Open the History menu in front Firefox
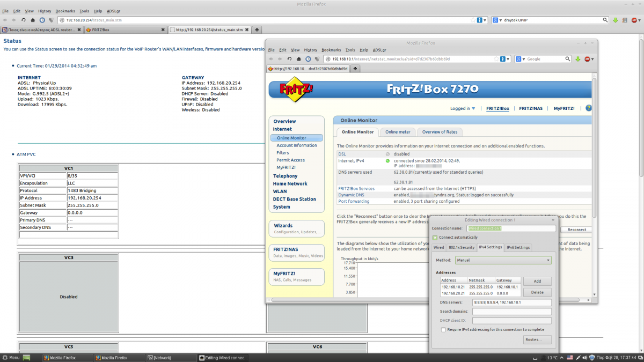 point(311,50)
